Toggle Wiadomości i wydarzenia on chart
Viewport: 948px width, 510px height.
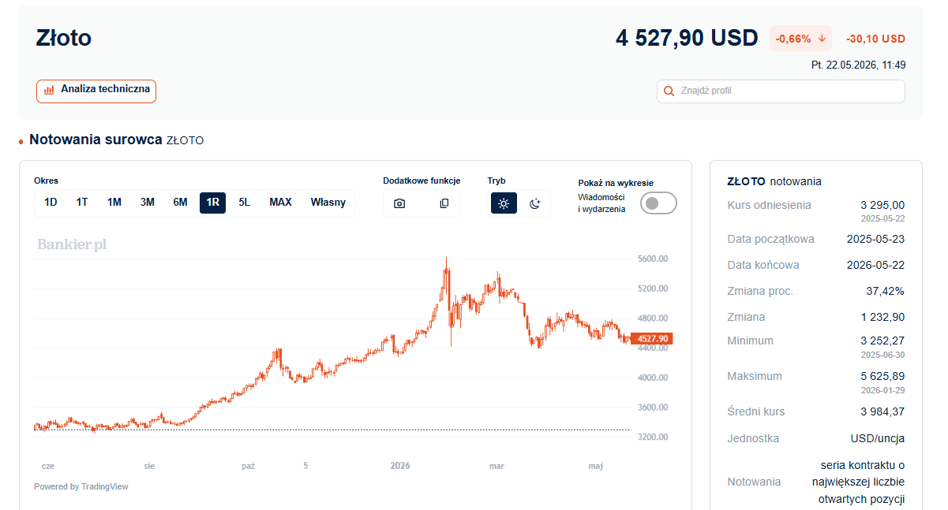point(658,204)
